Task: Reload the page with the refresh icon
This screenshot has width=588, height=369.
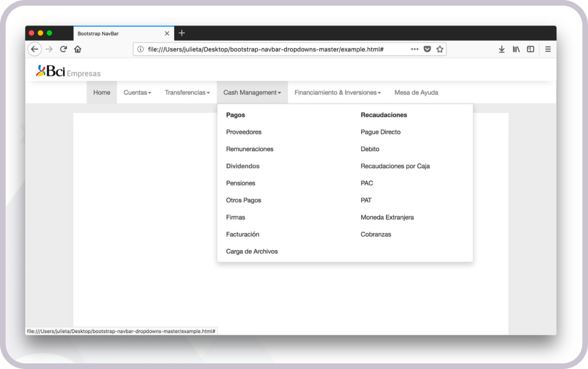Action: pos(63,49)
